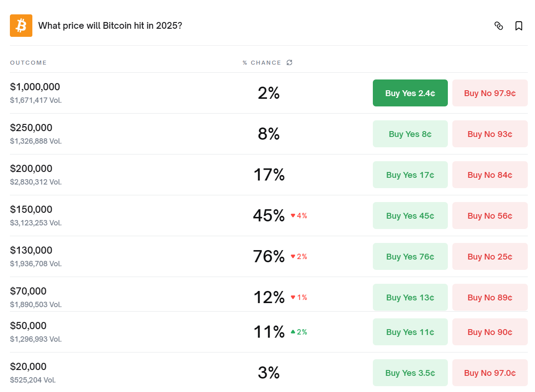The image size is (535, 392).
Task: Buy Yes at 76¢ for $130,000
Action: tap(410, 256)
